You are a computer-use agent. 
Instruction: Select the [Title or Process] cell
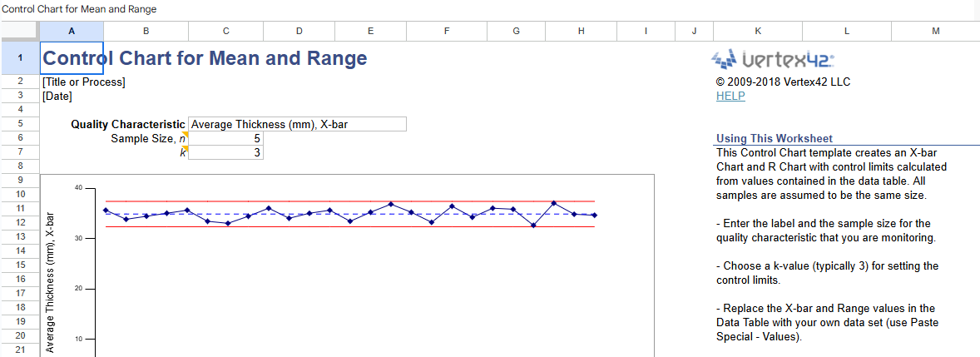[x=83, y=82]
